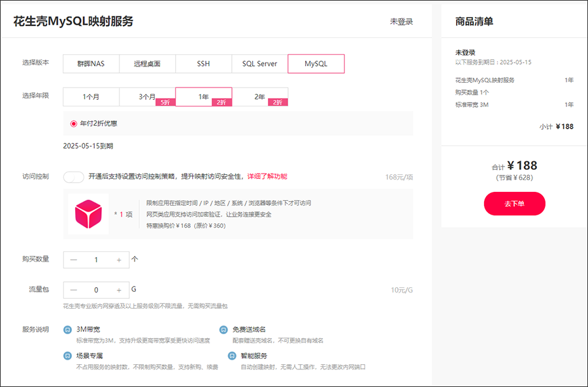Click the 168元/项 price text
Image resolution: width=588 pixels, height=387 pixels.
tap(399, 178)
